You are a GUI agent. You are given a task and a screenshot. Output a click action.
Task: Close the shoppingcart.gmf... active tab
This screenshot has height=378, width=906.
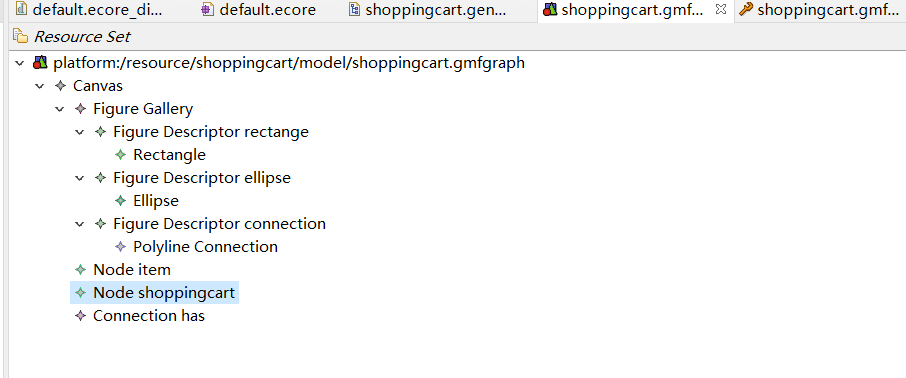tap(721, 9)
